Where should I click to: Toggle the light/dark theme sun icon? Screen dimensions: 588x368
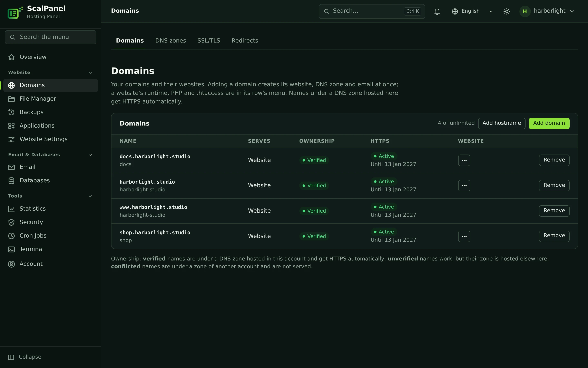pos(507,11)
